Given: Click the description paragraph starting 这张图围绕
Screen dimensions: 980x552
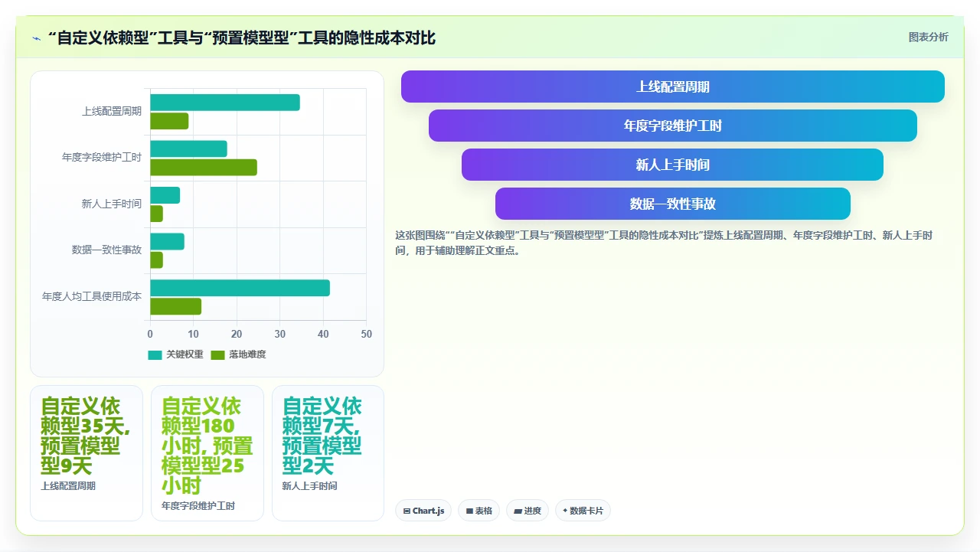Looking at the screenshot, I should 664,243.
